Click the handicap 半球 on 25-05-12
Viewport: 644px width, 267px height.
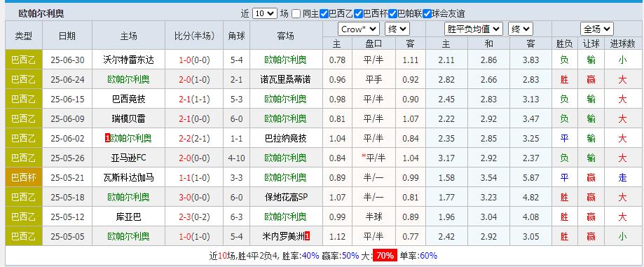[374, 217]
